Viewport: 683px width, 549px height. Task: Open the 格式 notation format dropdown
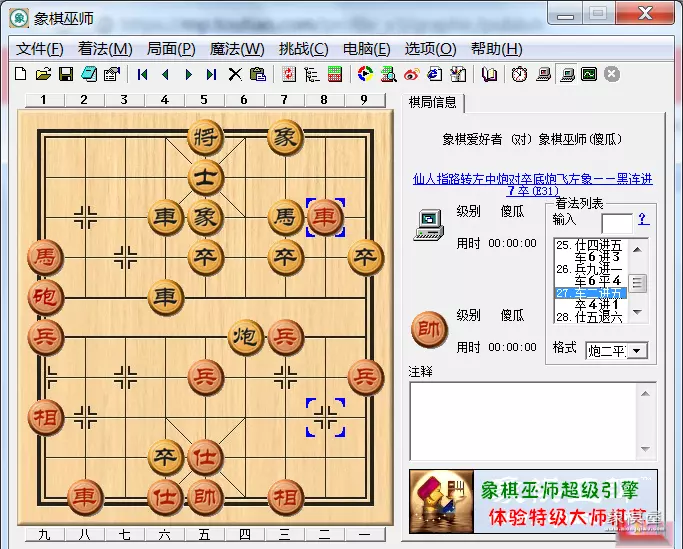click(635, 351)
